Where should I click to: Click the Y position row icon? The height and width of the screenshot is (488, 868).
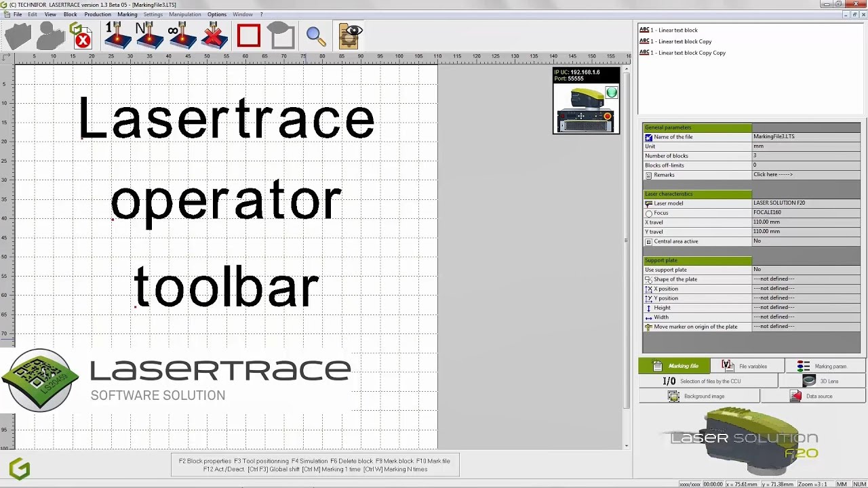coord(648,298)
